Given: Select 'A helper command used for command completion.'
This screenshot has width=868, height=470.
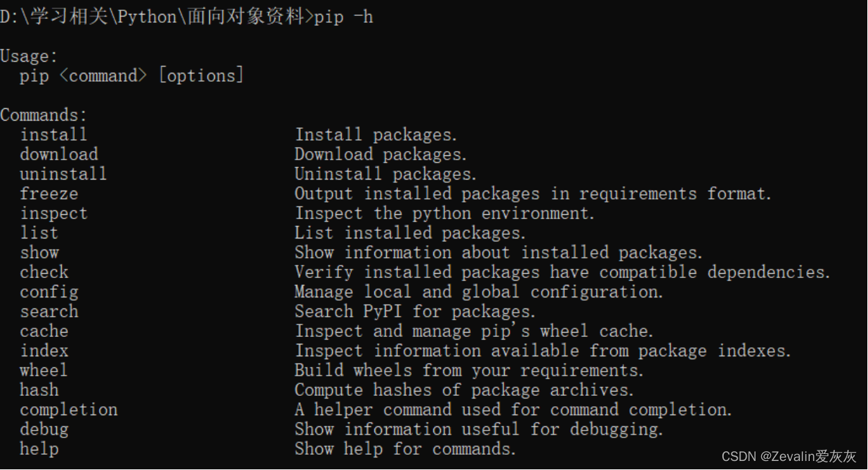Looking at the screenshot, I should pyautogui.click(x=514, y=409).
